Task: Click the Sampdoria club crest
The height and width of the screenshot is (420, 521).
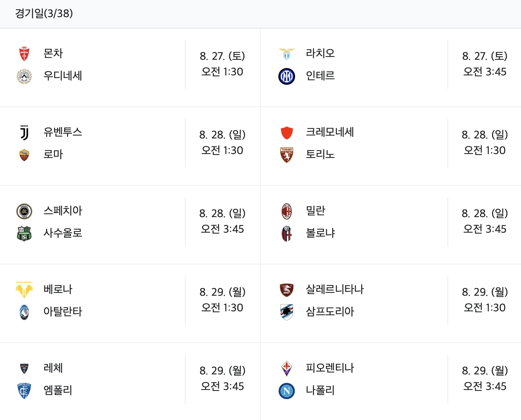Action: point(286,312)
